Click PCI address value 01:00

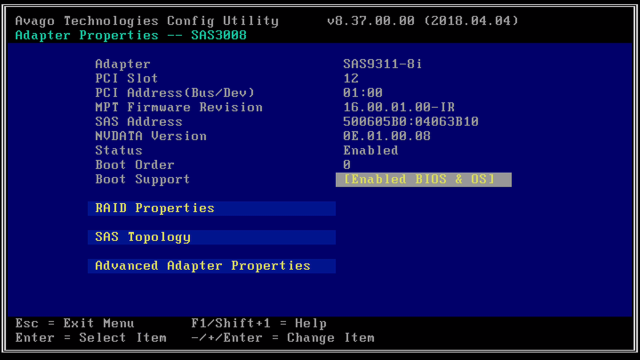363,93
